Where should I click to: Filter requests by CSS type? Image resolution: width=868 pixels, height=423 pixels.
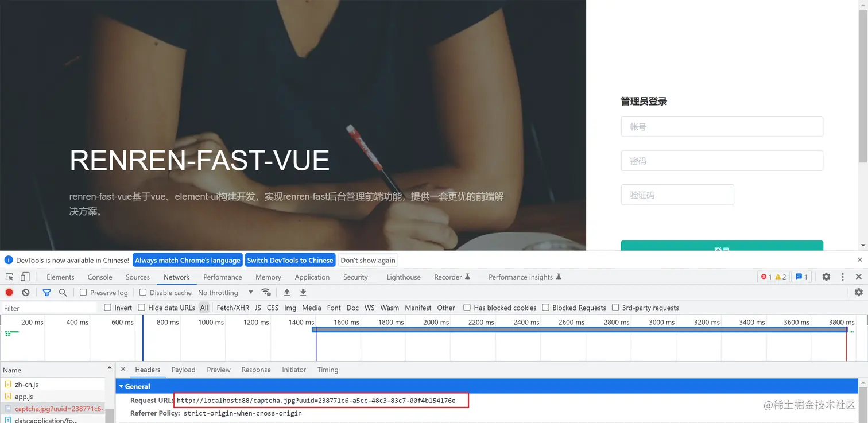273,308
